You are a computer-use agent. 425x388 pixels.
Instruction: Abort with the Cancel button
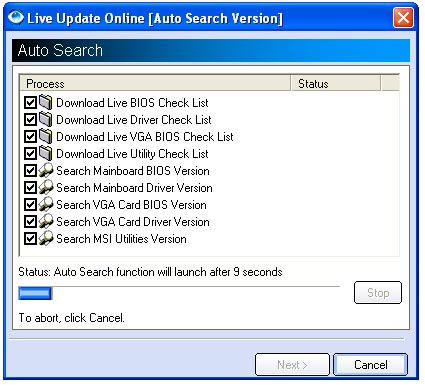pyautogui.click(x=371, y=365)
